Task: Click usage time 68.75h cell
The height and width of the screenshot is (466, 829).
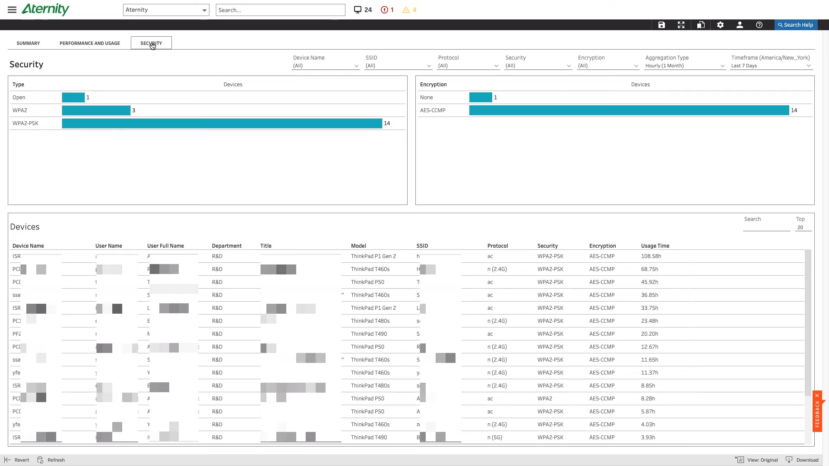Action: click(x=649, y=269)
